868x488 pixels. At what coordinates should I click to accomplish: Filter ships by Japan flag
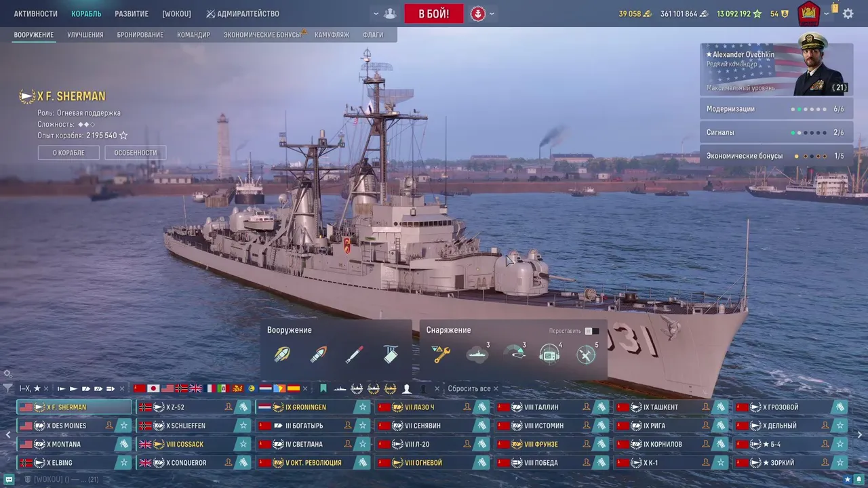click(x=153, y=388)
